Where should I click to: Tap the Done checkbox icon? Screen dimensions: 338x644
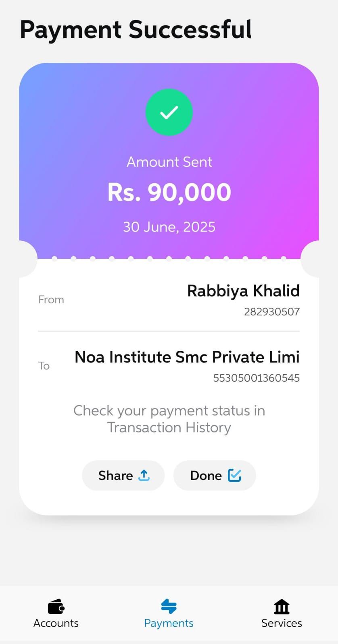click(234, 475)
